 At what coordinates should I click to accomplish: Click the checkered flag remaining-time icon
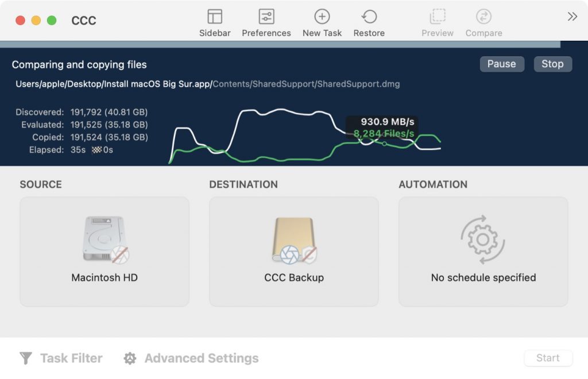click(x=96, y=150)
